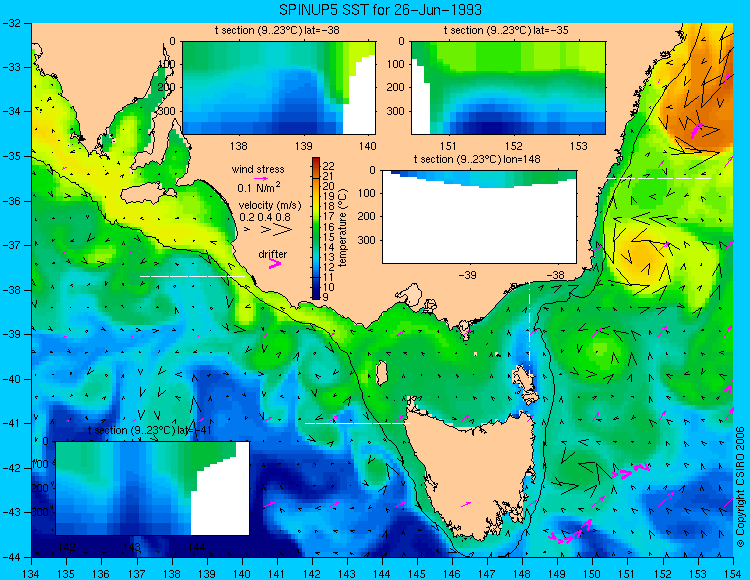Image resolution: width=750 pixels, height=580 pixels.
Task: Click Flinders Island northeast of Tasmania
Action: tap(522, 378)
